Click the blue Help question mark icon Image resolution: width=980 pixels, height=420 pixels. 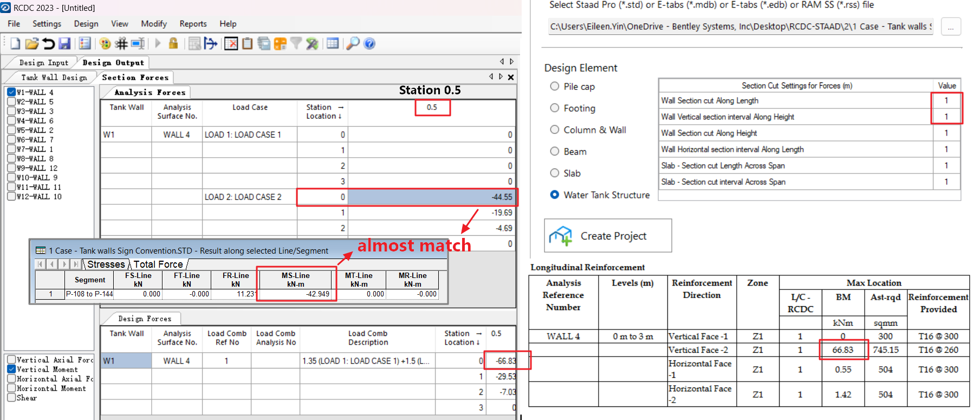pos(369,44)
